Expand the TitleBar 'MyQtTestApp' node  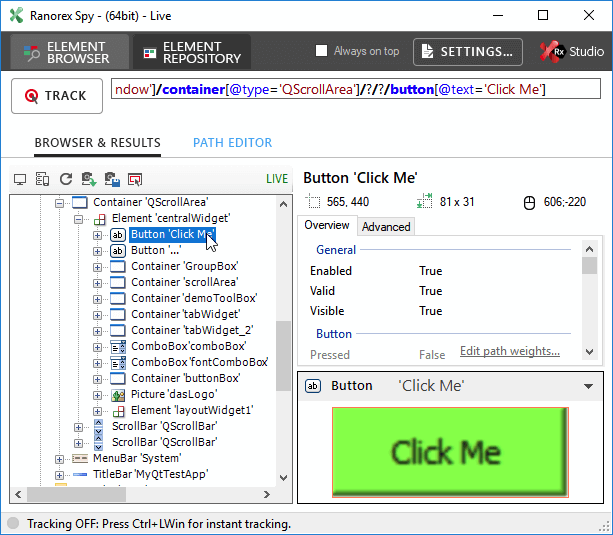(x=59, y=475)
